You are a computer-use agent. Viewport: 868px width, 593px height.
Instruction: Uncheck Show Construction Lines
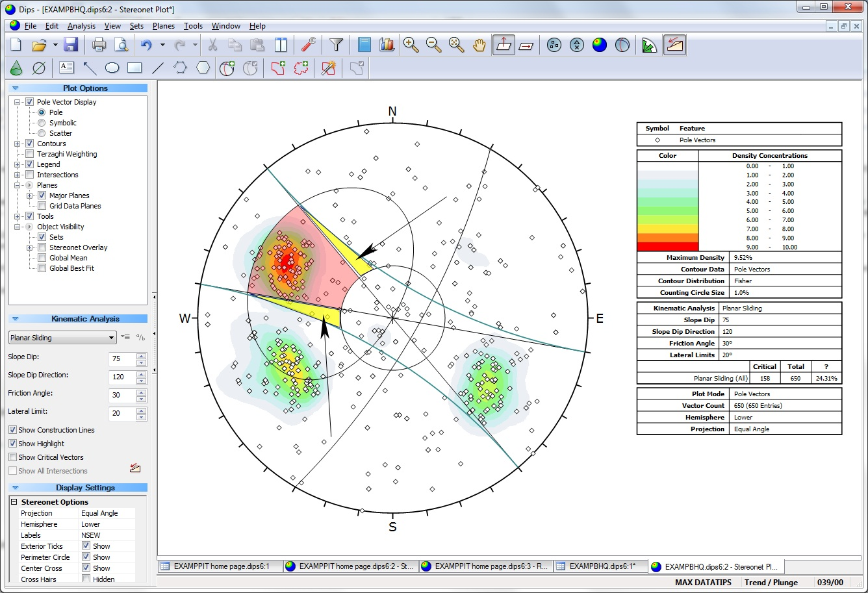click(13, 430)
